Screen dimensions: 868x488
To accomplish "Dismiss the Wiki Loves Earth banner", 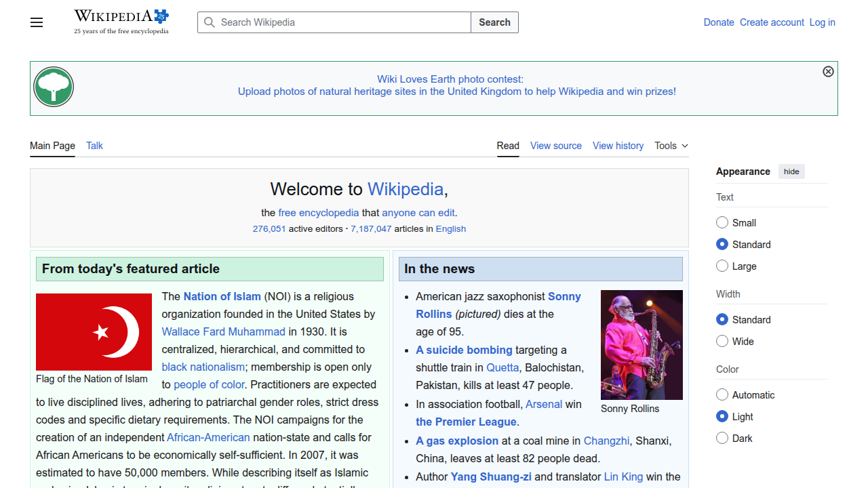I will [828, 72].
